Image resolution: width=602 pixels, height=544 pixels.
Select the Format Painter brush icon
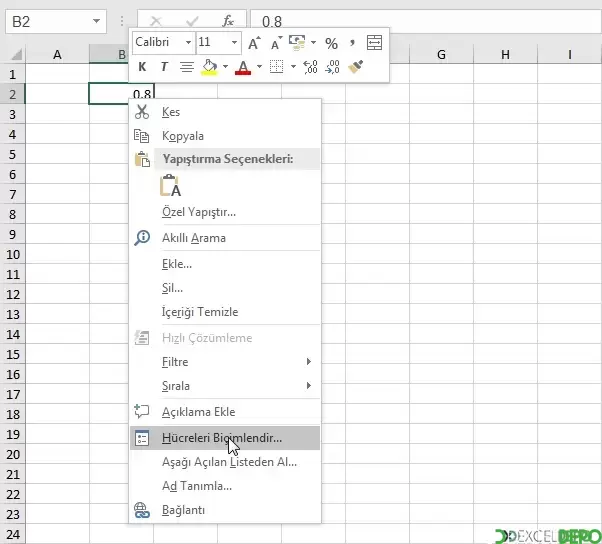[x=356, y=67]
